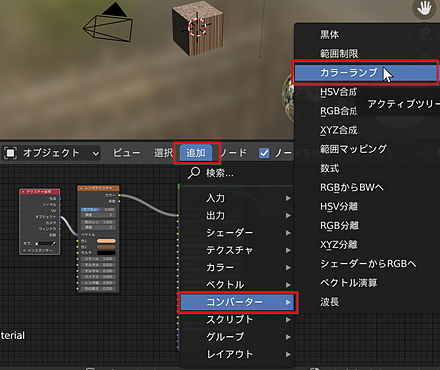Open the 追加 menu in node editor header
The height and width of the screenshot is (370, 440).
click(196, 153)
